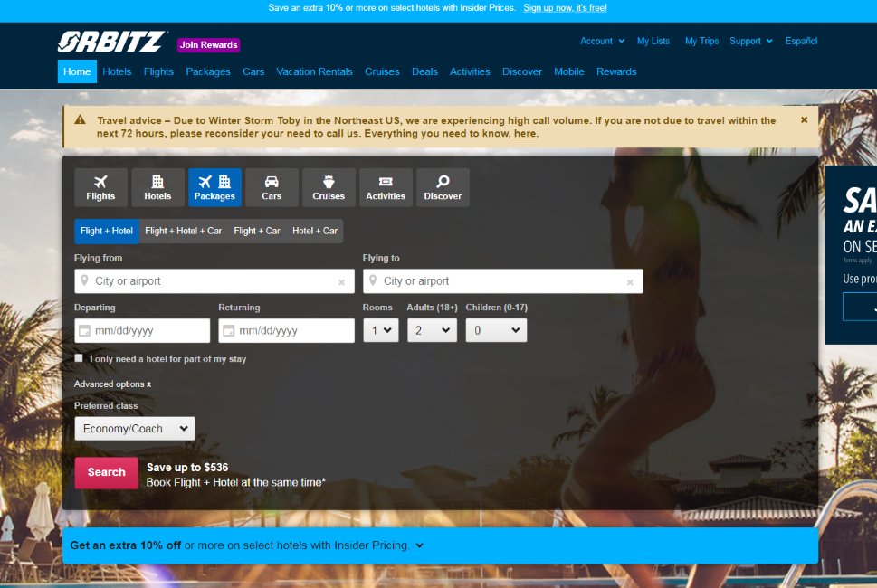Open the Cars booking tab icon

(x=271, y=182)
